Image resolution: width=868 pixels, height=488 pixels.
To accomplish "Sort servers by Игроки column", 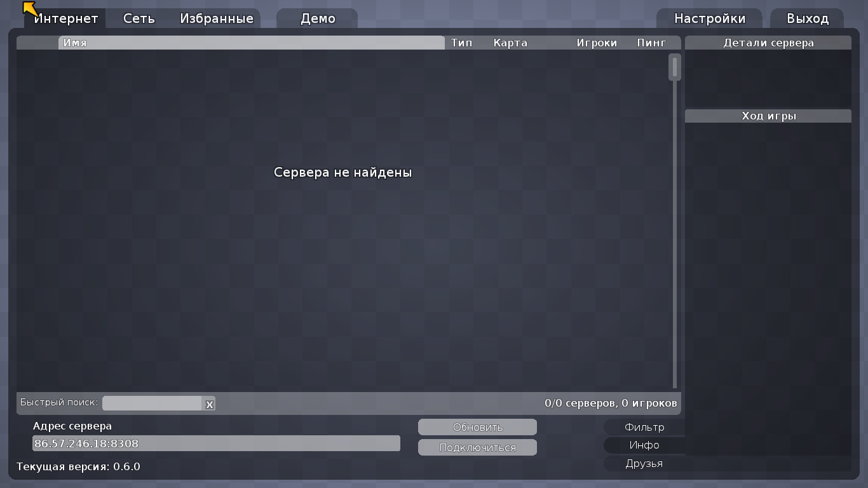I will click(597, 43).
